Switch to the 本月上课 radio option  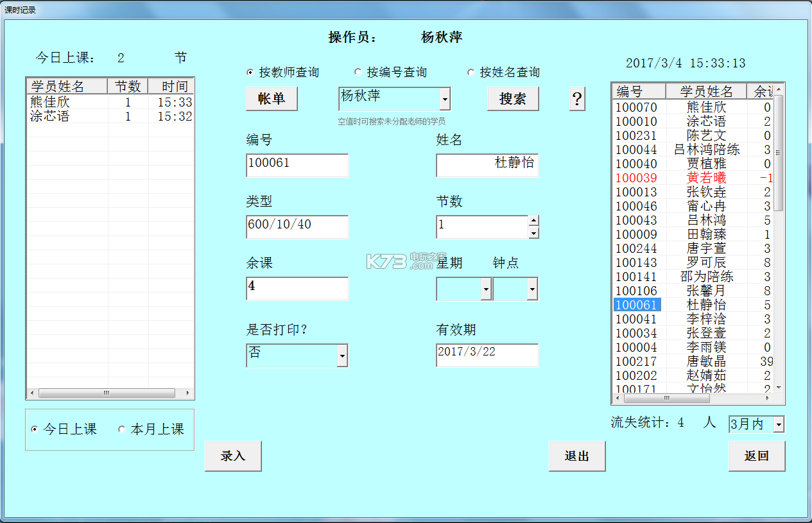pos(122,430)
